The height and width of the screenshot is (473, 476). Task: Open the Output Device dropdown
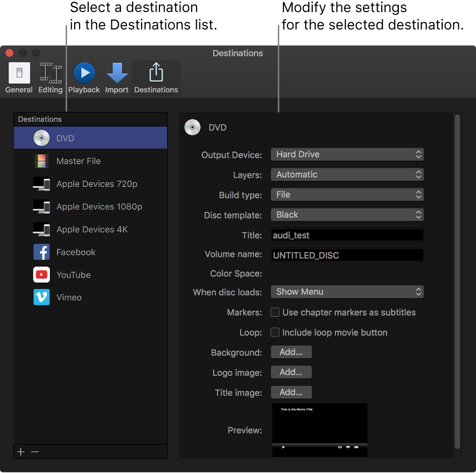(x=347, y=154)
